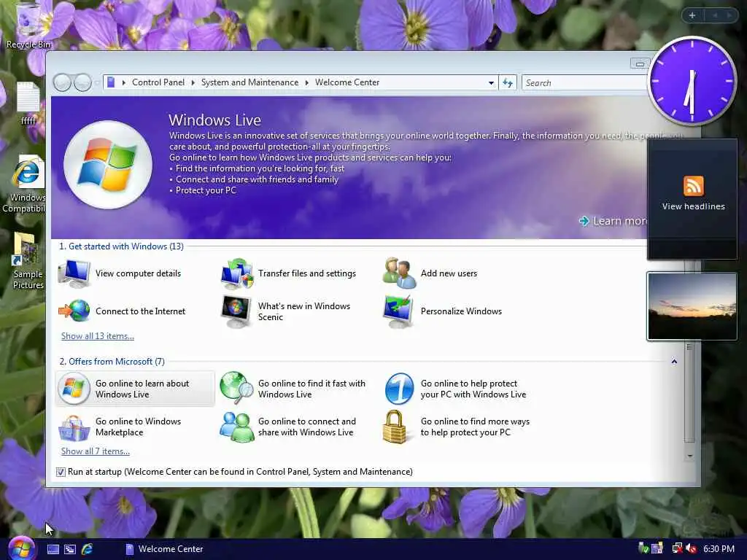Click the Offers from Microsoft (7) heading

point(112,362)
